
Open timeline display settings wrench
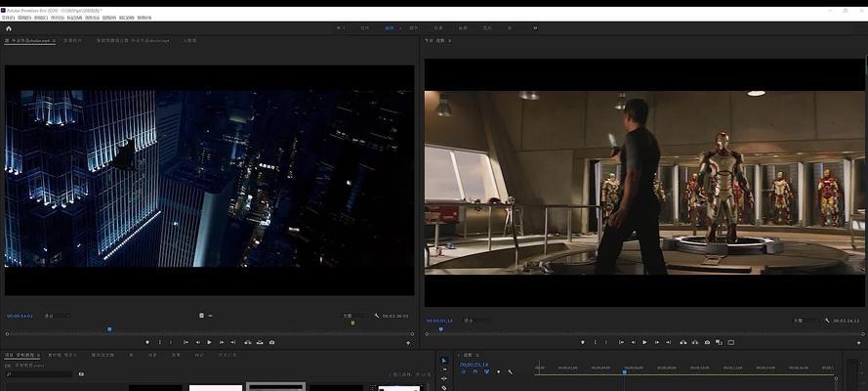coord(510,371)
